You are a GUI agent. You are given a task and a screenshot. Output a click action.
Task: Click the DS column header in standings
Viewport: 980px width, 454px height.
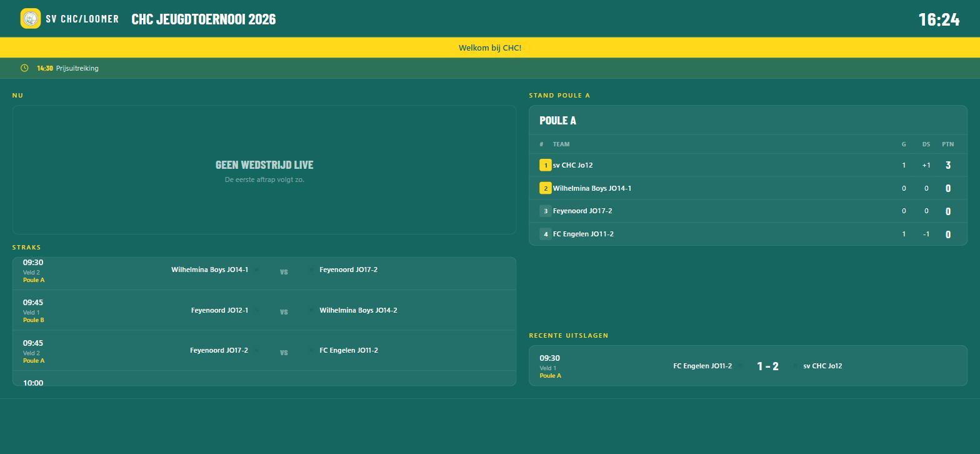(926, 144)
